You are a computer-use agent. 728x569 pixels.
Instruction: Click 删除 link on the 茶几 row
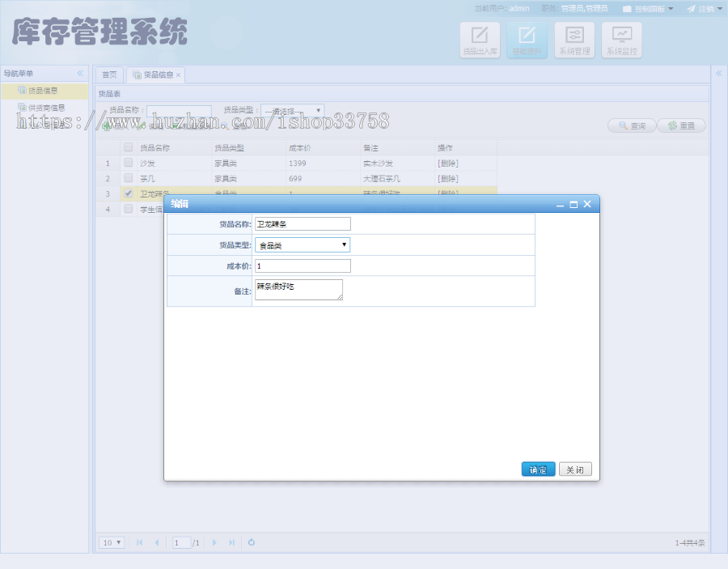[450, 178]
